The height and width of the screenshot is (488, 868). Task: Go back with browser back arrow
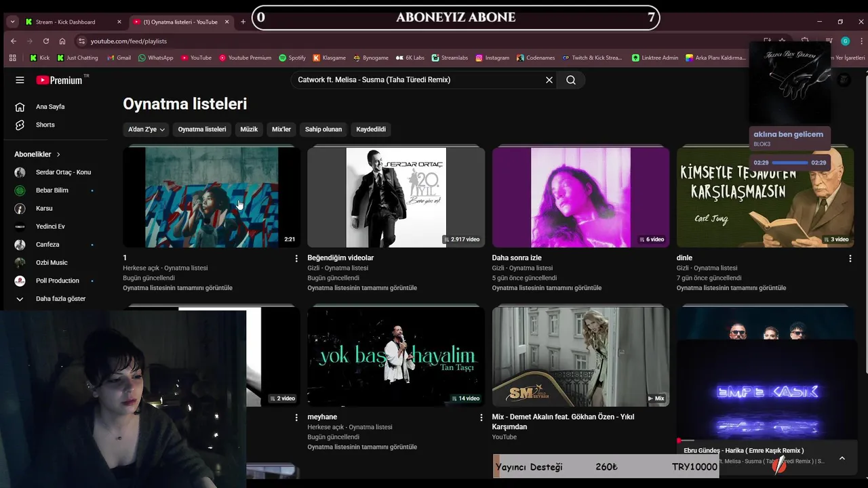point(14,41)
